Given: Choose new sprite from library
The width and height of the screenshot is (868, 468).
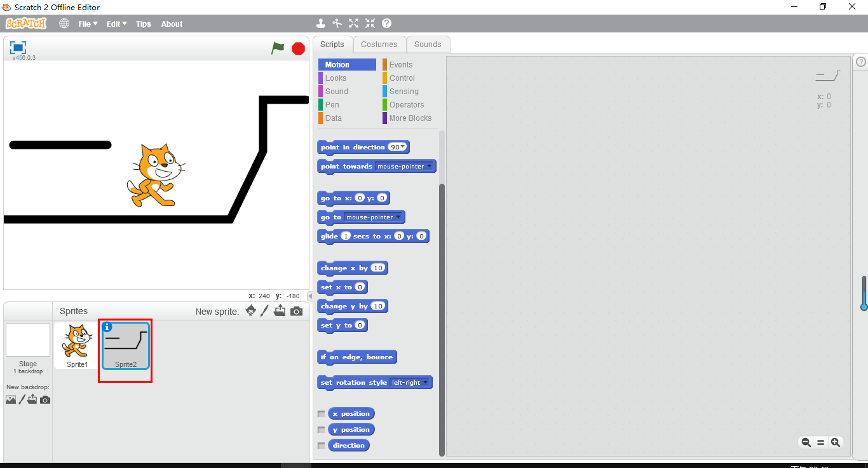Looking at the screenshot, I should click(251, 311).
